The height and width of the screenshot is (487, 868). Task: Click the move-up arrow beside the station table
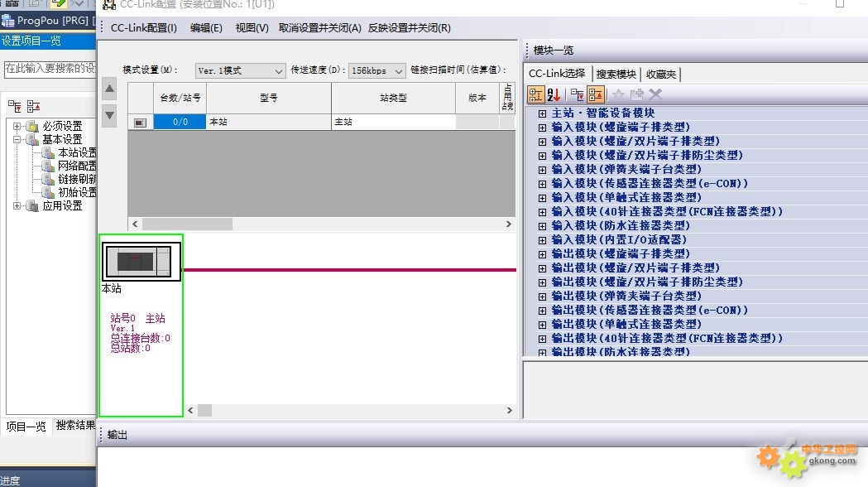click(x=109, y=89)
